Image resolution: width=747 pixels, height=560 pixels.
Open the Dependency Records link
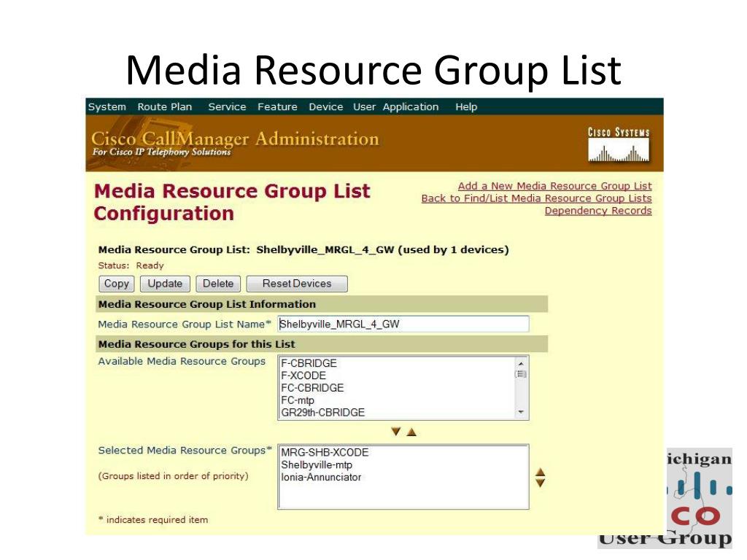pyautogui.click(x=598, y=211)
